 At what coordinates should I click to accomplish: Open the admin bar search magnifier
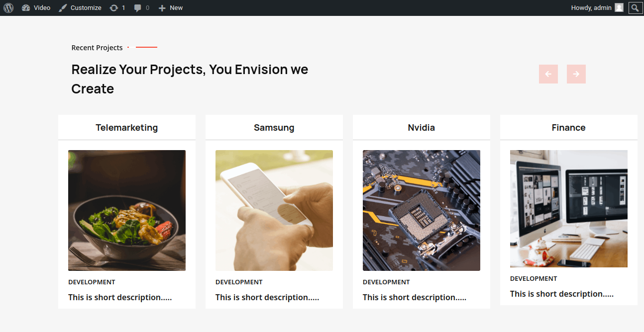(x=636, y=8)
